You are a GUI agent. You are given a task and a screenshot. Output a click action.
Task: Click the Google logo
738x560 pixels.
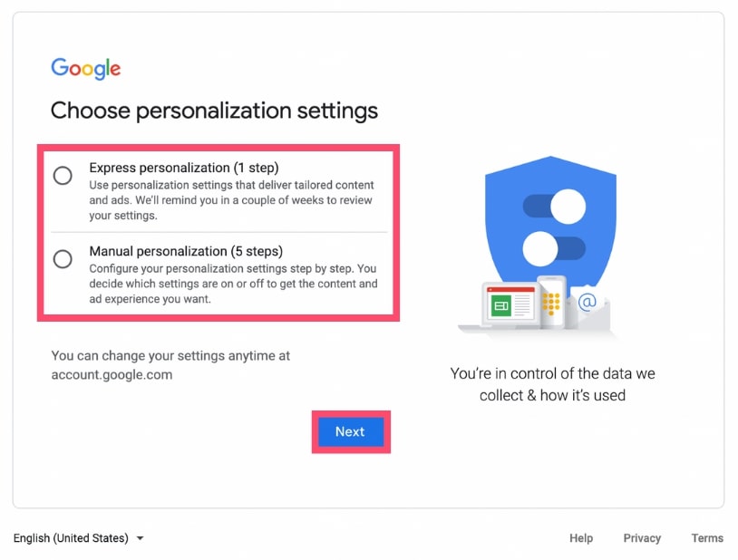click(85, 68)
